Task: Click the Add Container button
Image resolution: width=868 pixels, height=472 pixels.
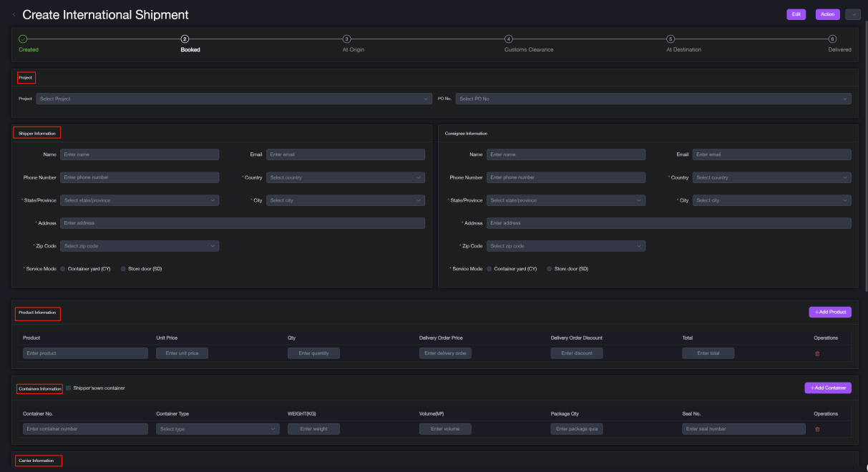Action: pyautogui.click(x=828, y=388)
